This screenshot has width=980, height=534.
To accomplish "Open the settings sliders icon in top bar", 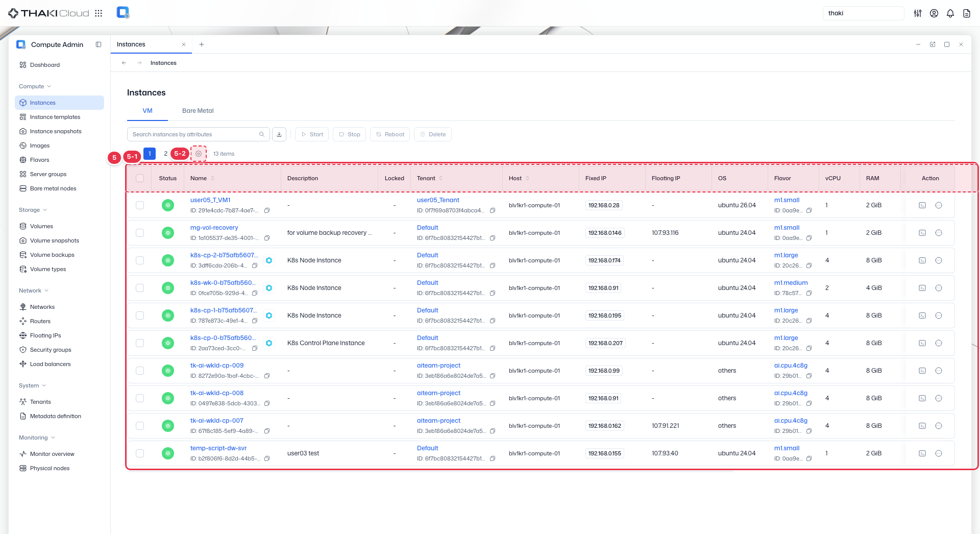I will coord(917,13).
